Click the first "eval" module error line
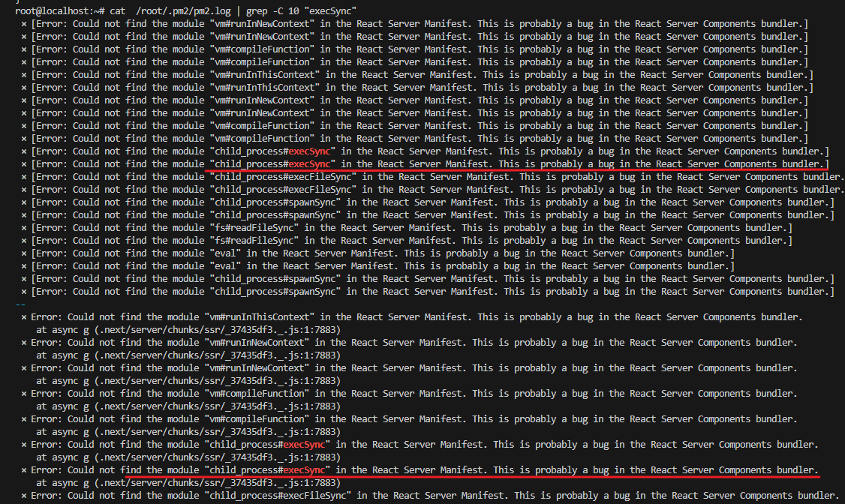Viewport: 845px width, 504px height. coord(377,253)
